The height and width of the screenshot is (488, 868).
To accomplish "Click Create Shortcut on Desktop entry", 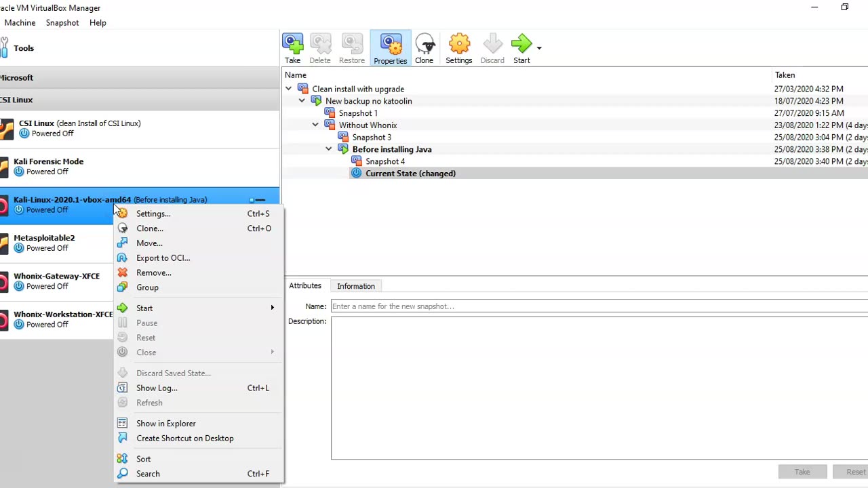I will point(198,439).
